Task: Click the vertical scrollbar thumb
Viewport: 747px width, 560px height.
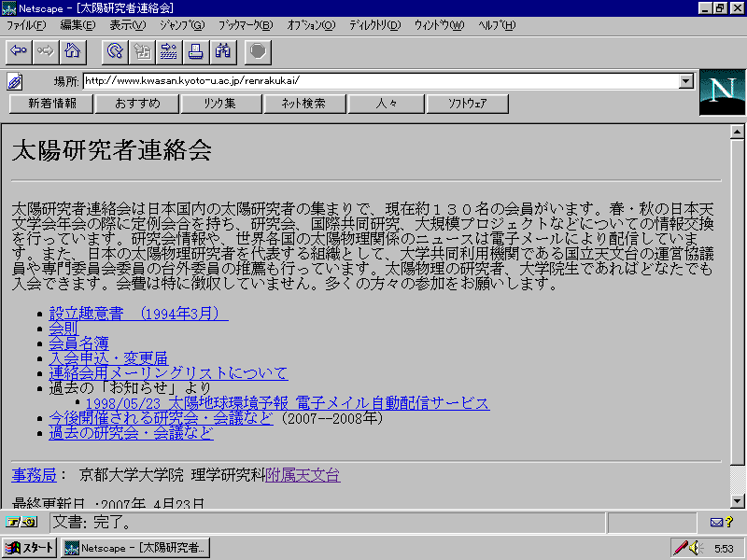Action: [737, 301]
